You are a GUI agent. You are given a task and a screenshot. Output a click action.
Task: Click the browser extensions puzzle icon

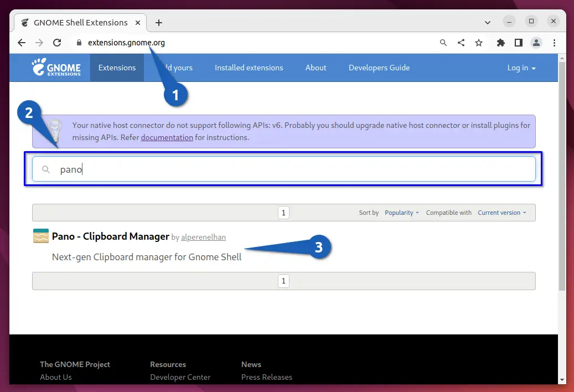click(x=501, y=43)
